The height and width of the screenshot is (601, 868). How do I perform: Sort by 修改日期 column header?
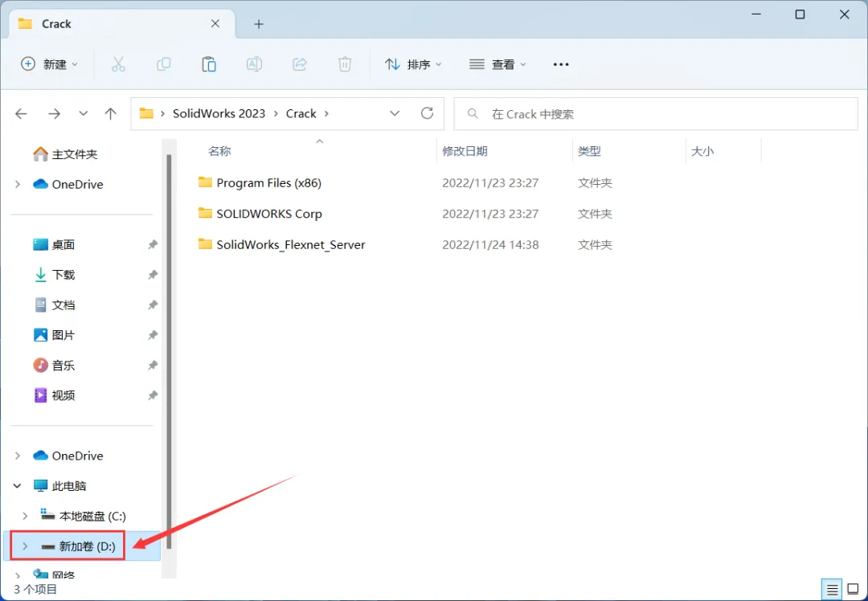(465, 151)
